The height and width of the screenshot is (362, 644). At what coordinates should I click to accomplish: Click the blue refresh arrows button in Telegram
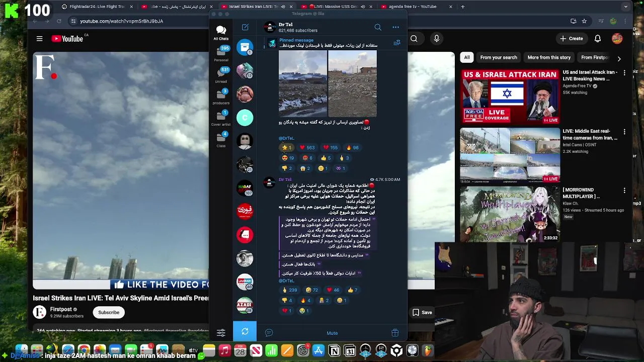pyautogui.click(x=245, y=331)
